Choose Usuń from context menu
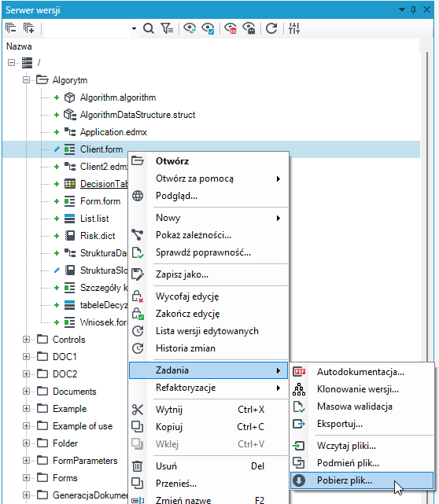 (x=208, y=466)
